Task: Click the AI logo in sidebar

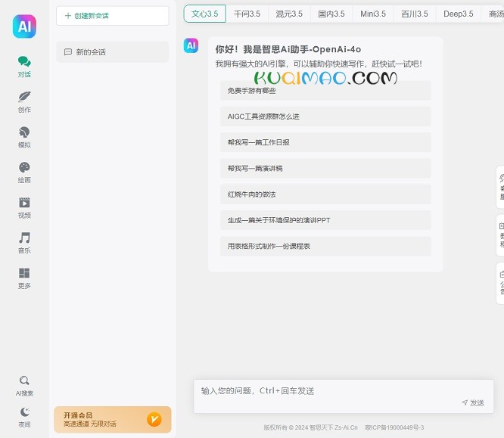Action: pos(24,26)
